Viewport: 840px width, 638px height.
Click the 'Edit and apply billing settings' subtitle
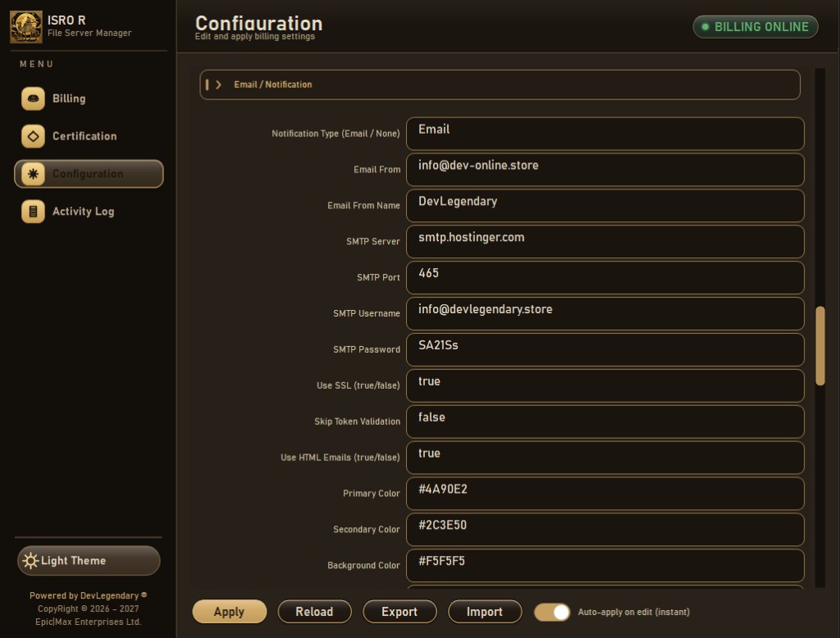[x=255, y=36]
